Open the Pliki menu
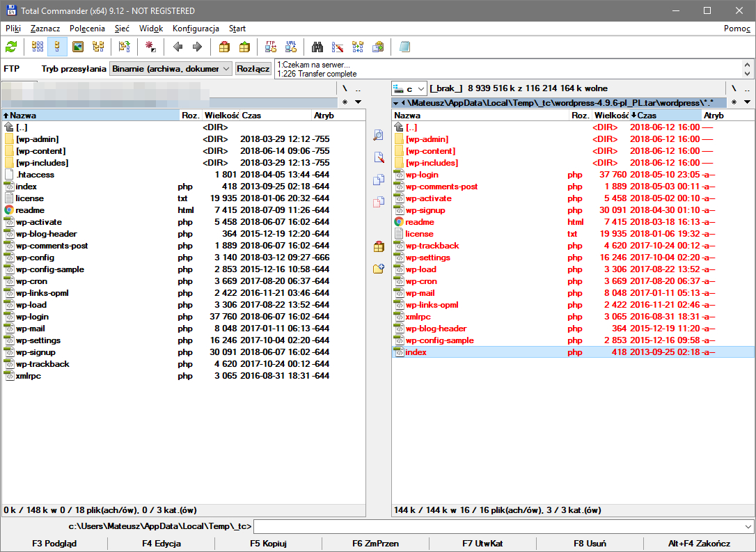This screenshot has height=552, width=756. coord(13,29)
